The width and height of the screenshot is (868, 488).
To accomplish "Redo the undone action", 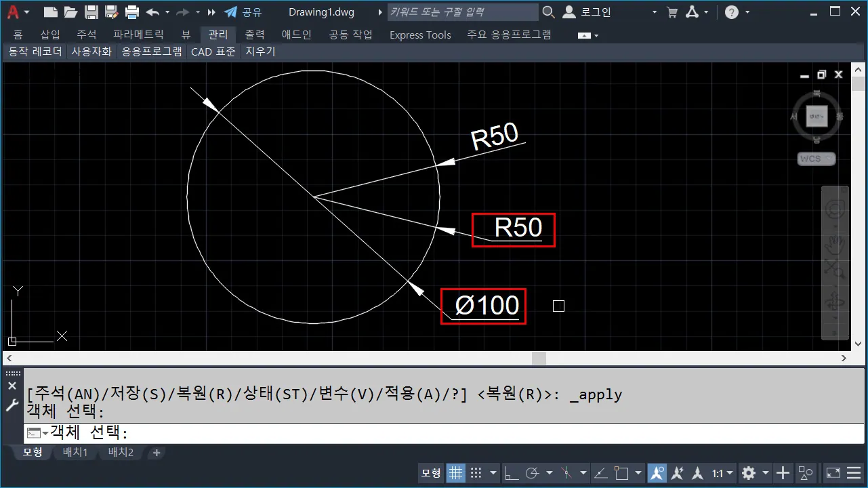I will click(x=182, y=12).
